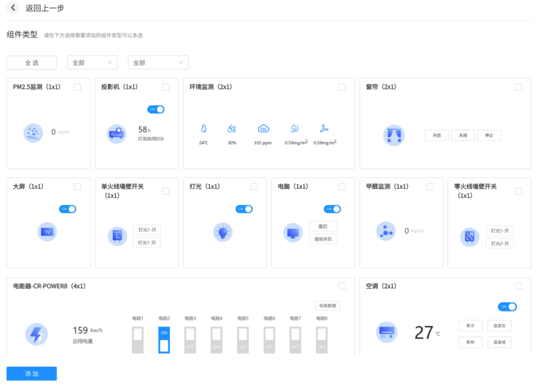
Task: Turn off the 空调 power switch
Action: click(x=507, y=306)
